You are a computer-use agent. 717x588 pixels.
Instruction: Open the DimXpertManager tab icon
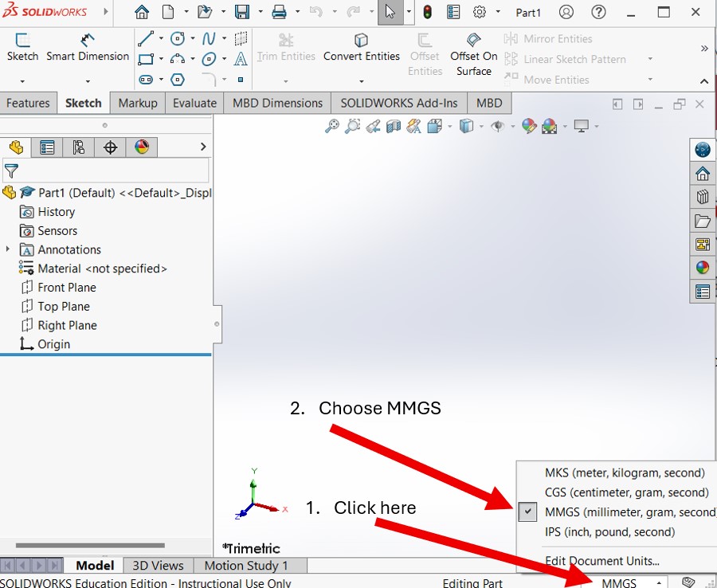tap(110, 147)
